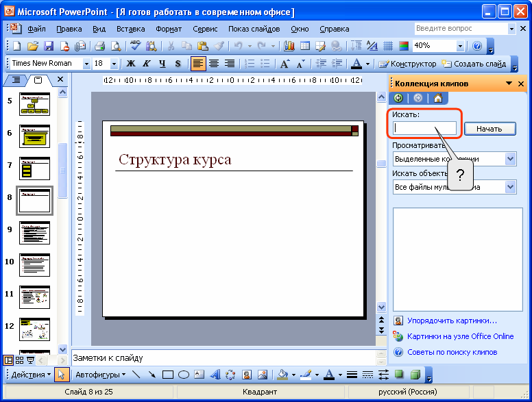The width and height of the screenshot is (532, 402).
Task: Save the presentation with the floppy disk icon
Action: [49, 46]
